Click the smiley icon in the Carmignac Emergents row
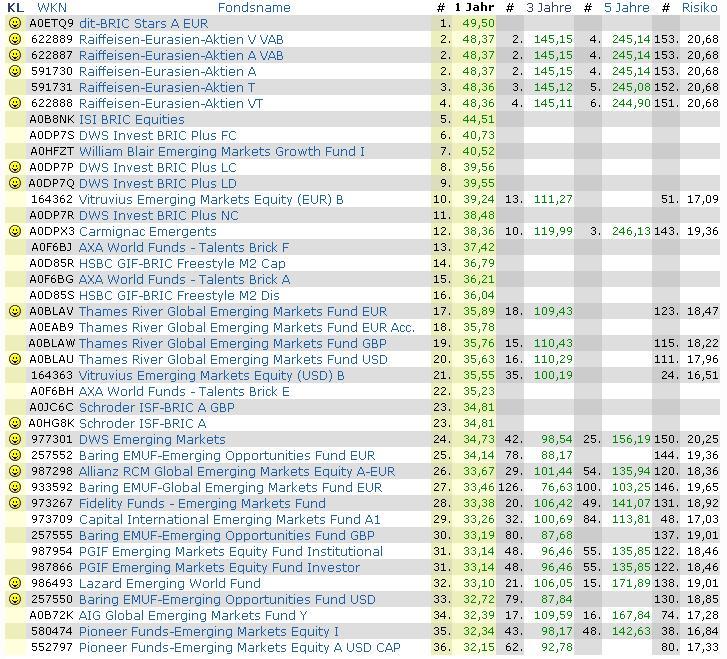 click(15, 231)
